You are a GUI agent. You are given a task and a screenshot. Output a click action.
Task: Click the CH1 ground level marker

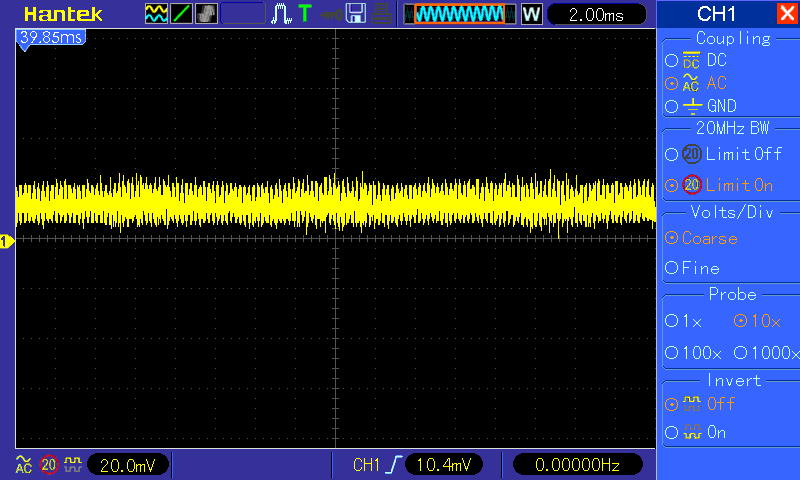pos(7,241)
